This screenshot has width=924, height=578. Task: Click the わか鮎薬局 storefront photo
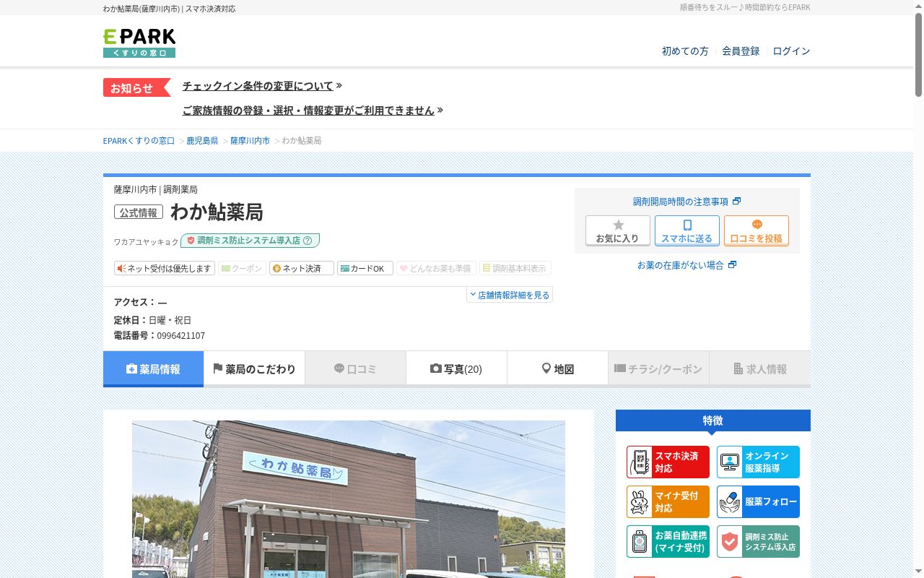pos(349,499)
